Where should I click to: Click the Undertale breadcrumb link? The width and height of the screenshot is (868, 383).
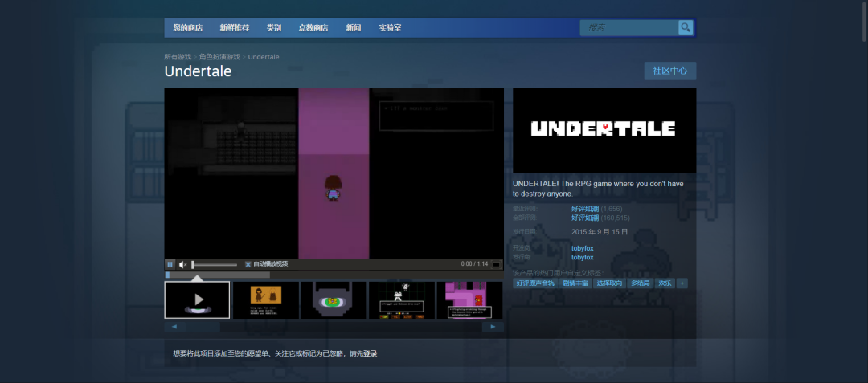[264, 57]
